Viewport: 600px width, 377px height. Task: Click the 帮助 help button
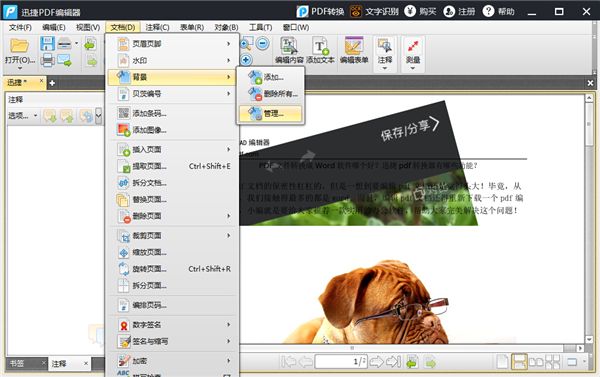point(498,11)
